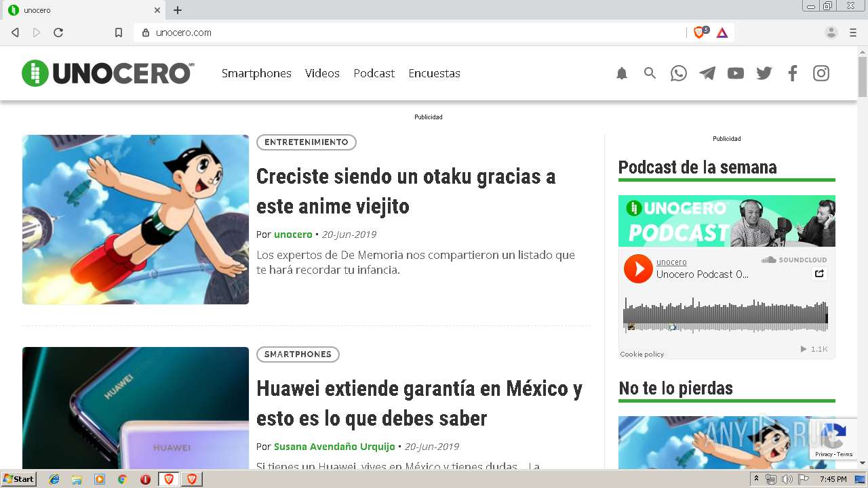Click the browser forward arrow

coord(37,33)
